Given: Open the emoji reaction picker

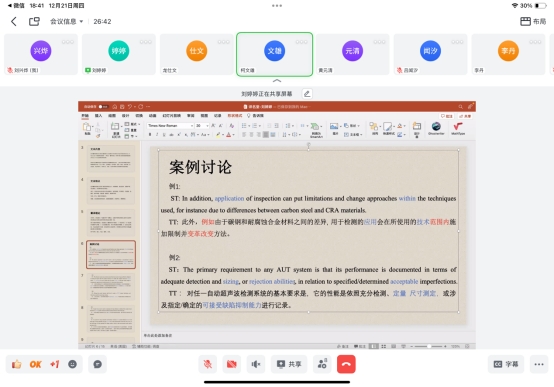Looking at the screenshot, I should (72, 364).
